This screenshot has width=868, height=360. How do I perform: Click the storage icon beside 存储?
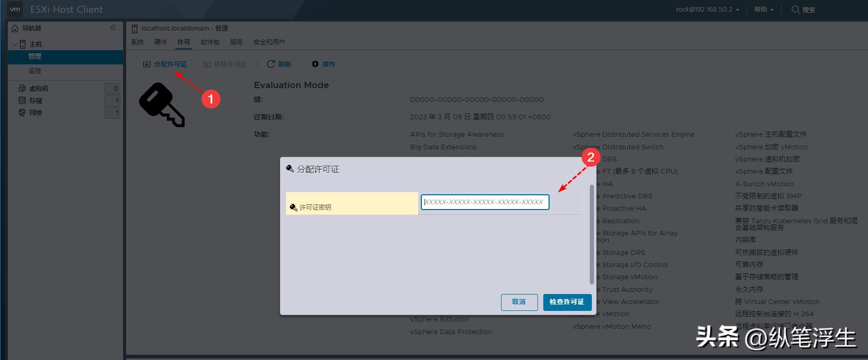click(x=22, y=100)
